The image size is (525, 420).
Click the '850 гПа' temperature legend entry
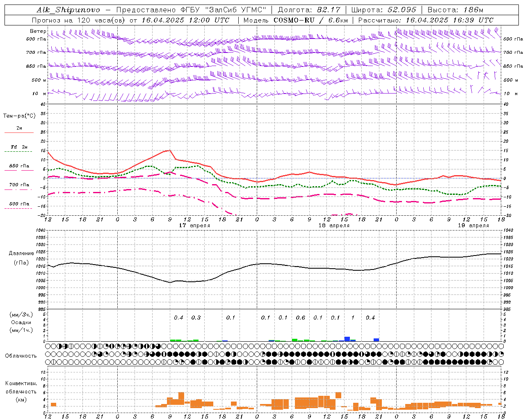(19, 166)
